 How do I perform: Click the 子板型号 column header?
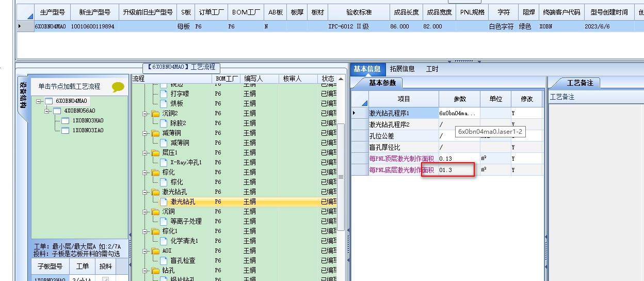click(50, 267)
